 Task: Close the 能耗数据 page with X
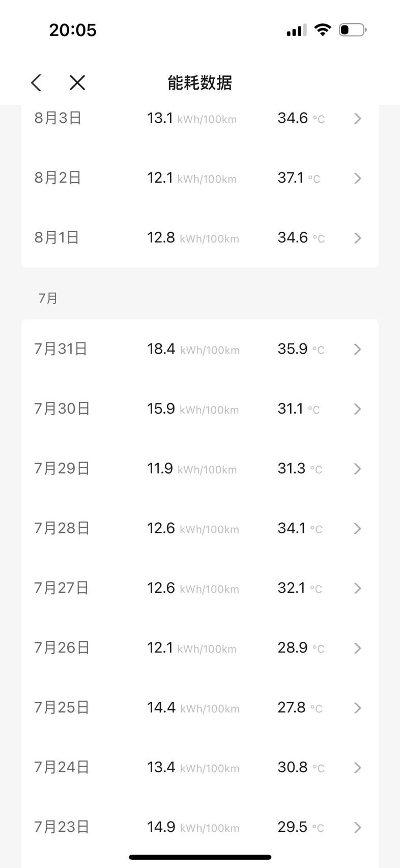click(x=77, y=83)
